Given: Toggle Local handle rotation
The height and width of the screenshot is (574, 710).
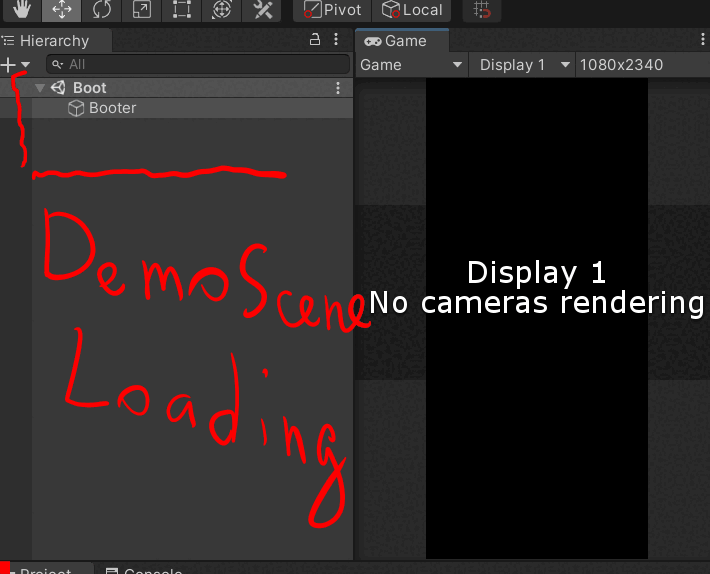Looking at the screenshot, I should (x=411, y=10).
